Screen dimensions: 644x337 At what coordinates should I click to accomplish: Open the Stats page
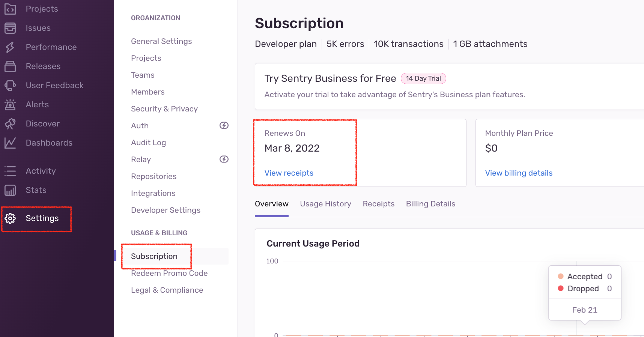(x=36, y=190)
